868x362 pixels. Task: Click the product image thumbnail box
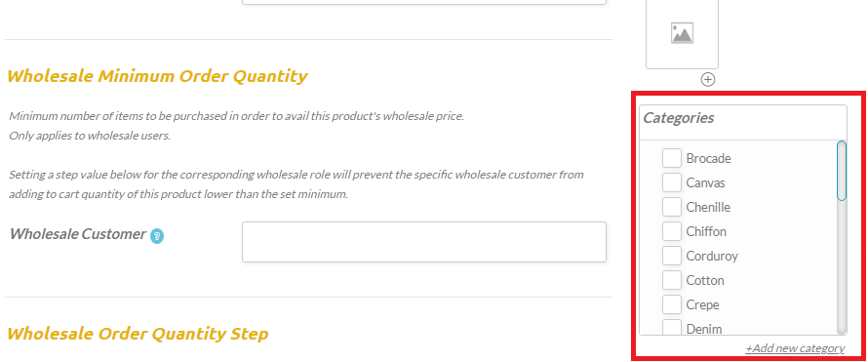coord(682,34)
